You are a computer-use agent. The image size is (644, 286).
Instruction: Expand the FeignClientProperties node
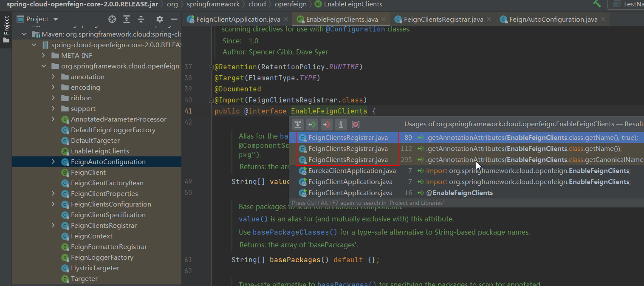pyautogui.click(x=53, y=194)
